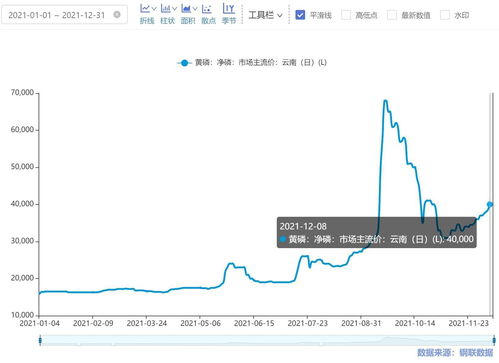This screenshot has height=363, width=499.
Task: Open the 工具栏 dropdown menu
Action: [265, 15]
